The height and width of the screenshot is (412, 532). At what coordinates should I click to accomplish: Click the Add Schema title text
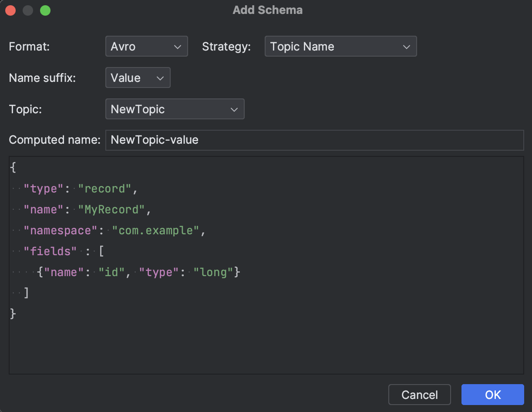point(267,10)
